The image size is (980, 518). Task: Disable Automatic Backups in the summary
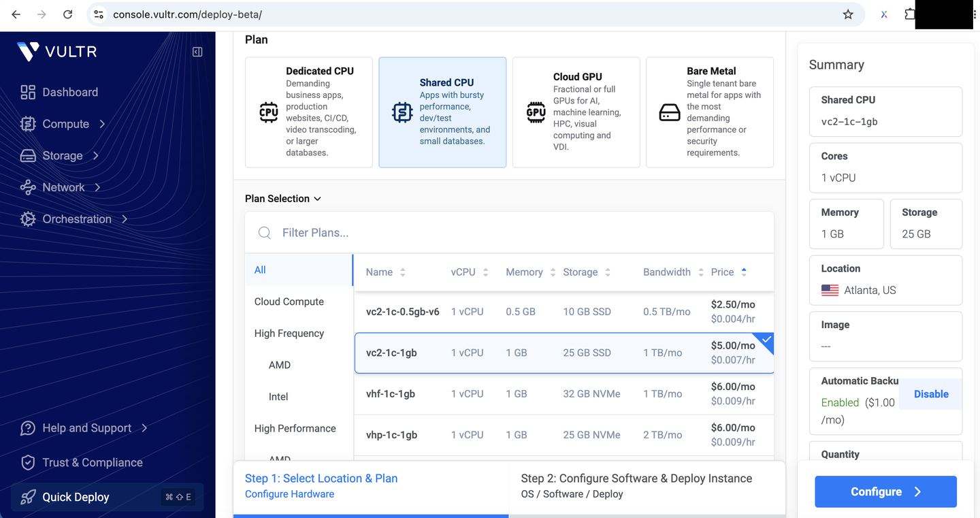pos(931,394)
